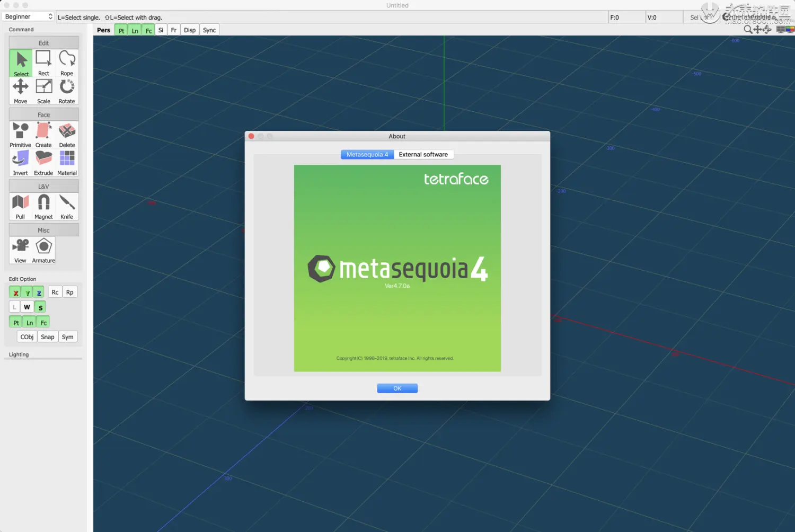Toggle Y axis edit option
The width and height of the screenshot is (795, 532).
(x=28, y=292)
